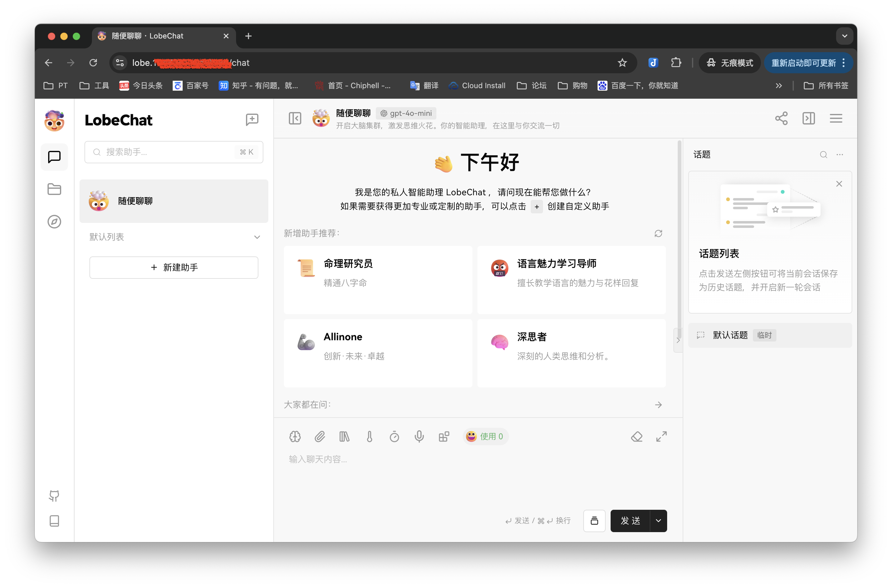892x588 pixels.
Task: Select the 默认话题 topic entry
Action: point(770,335)
